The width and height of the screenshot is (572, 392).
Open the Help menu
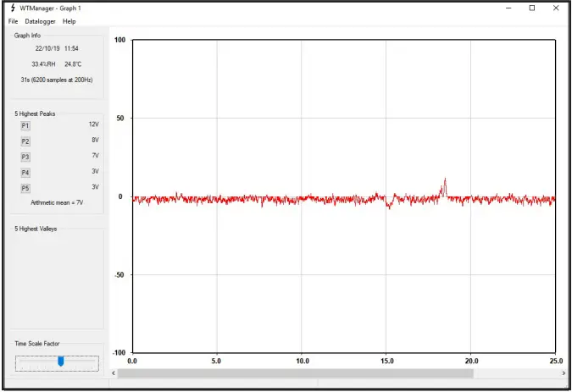click(x=69, y=21)
